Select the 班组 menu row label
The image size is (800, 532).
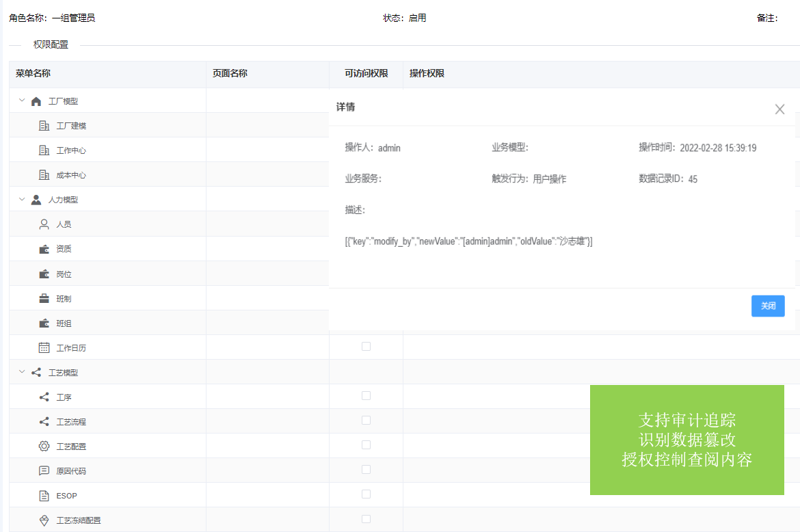tap(64, 323)
